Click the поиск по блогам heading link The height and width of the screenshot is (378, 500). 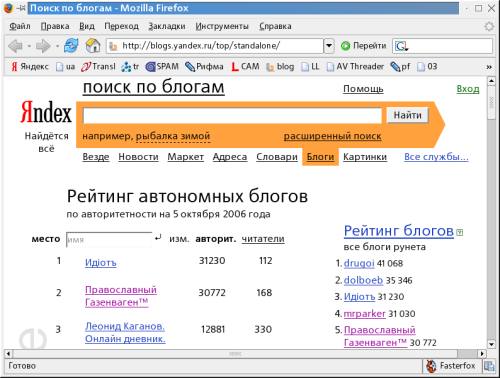pyautogui.click(x=154, y=87)
